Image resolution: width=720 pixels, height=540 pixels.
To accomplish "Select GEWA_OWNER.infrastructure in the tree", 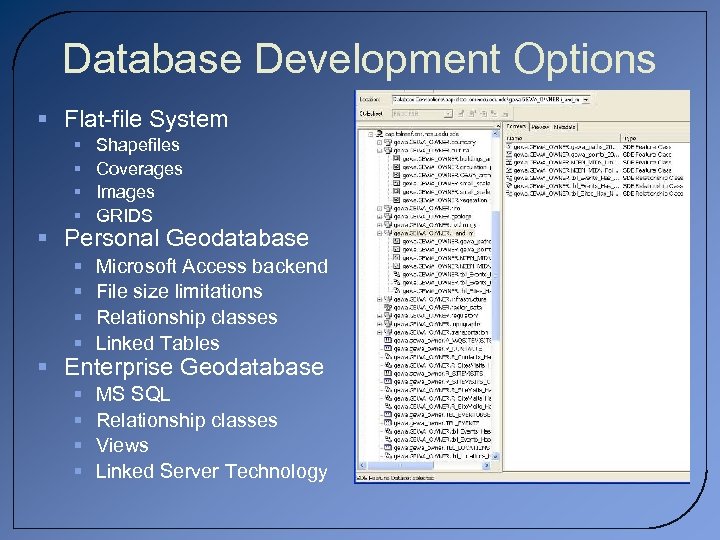I will (x=439, y=299).
